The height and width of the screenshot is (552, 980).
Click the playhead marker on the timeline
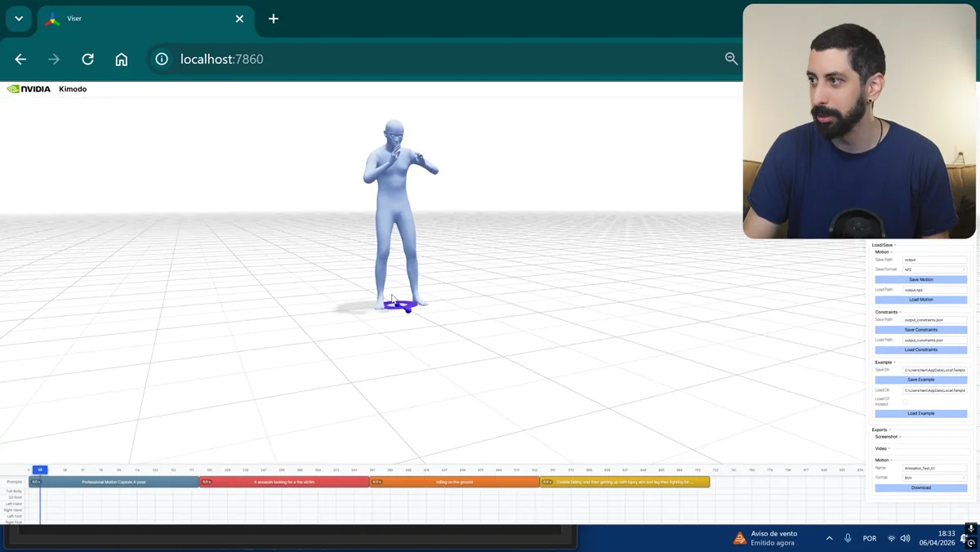click(x=39, y=470)
